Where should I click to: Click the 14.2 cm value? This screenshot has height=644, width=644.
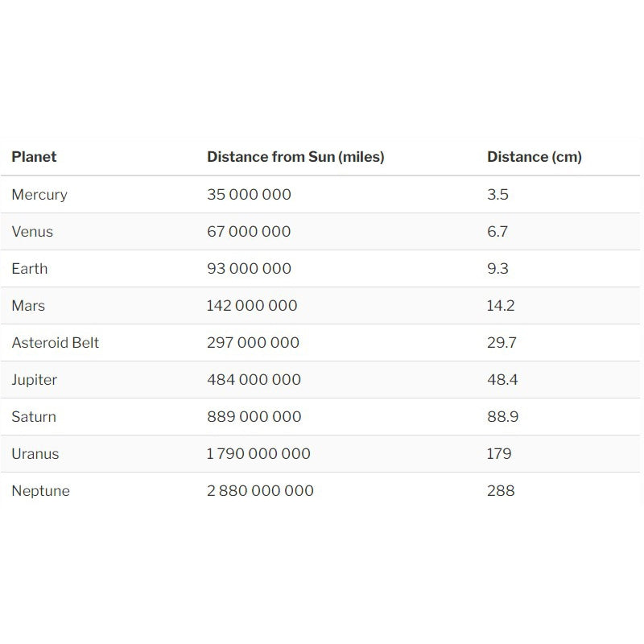501,306
